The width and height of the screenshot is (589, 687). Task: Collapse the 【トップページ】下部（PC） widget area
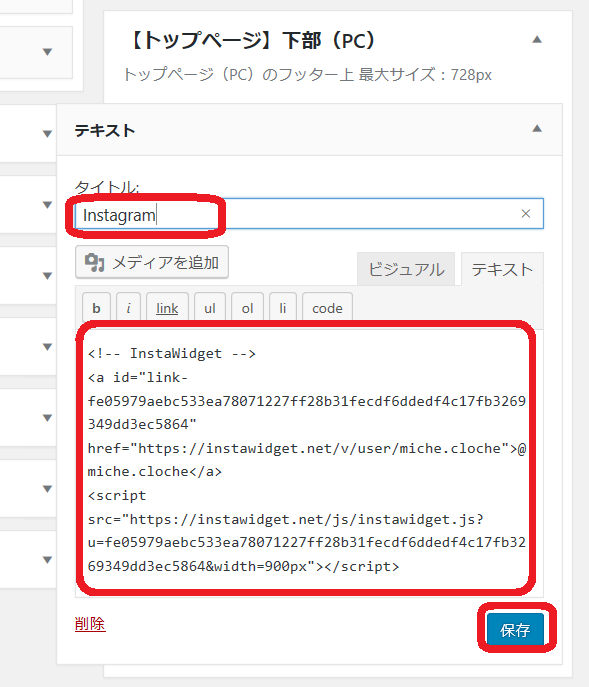click(x=537, y=39)
